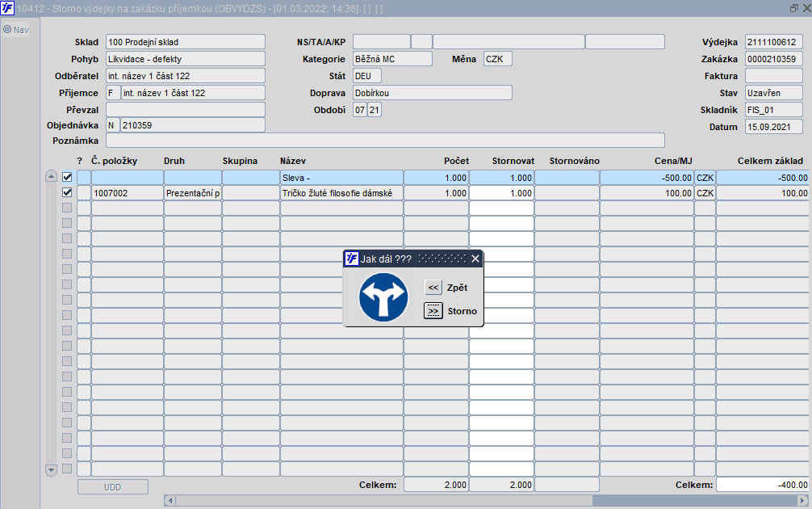Click the Období month field 07
The image size is (812, 509).
coord(360,110)
